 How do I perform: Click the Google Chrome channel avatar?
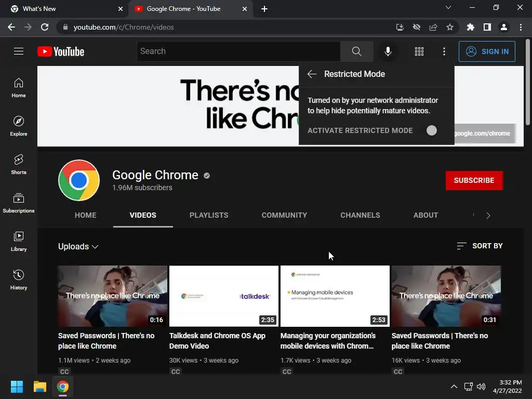[79, 180]
